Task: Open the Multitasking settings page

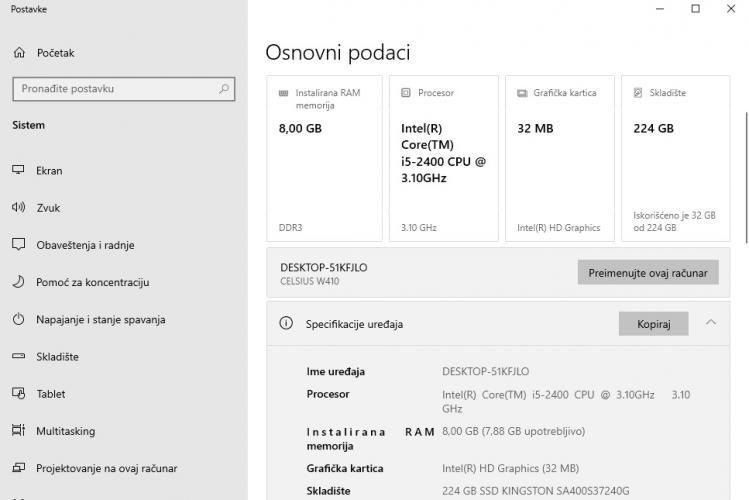Action: pyautogui.click(x=66, y=431)
